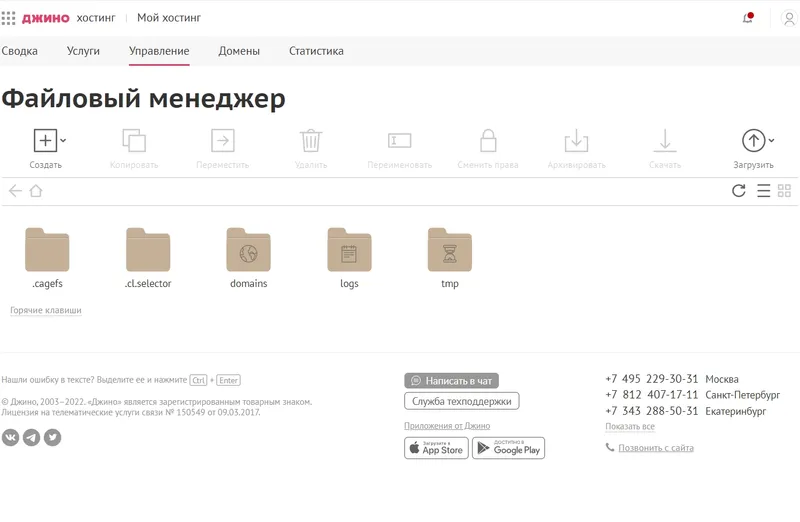The width and height of the screenshot is (800, 522).
Task: Click the Служба техподдержки button
Action: coord(462,401)
